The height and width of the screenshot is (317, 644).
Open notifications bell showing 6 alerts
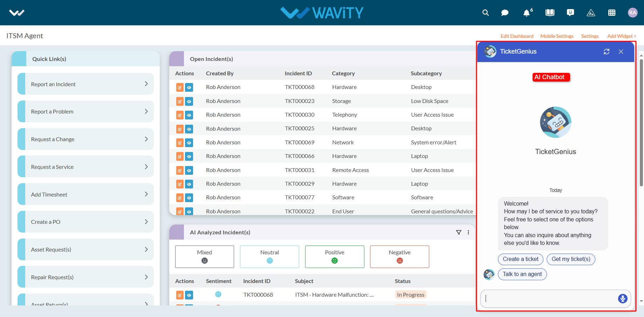pos(527,13)
